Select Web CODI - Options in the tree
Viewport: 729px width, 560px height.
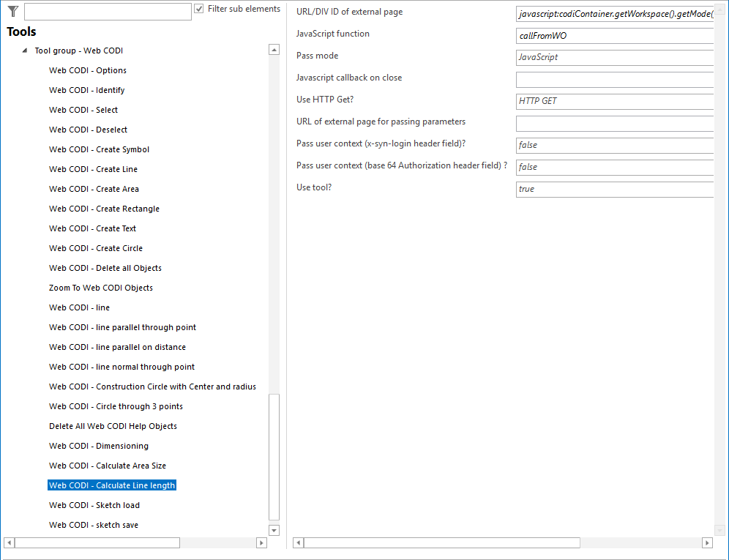coord(87,70)
